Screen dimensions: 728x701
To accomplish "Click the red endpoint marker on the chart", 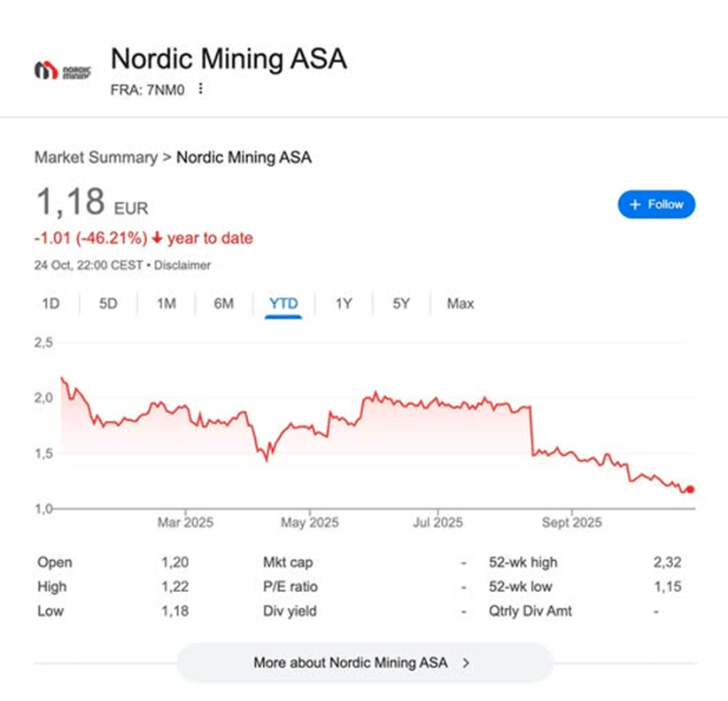I will [x=691, y=489].
